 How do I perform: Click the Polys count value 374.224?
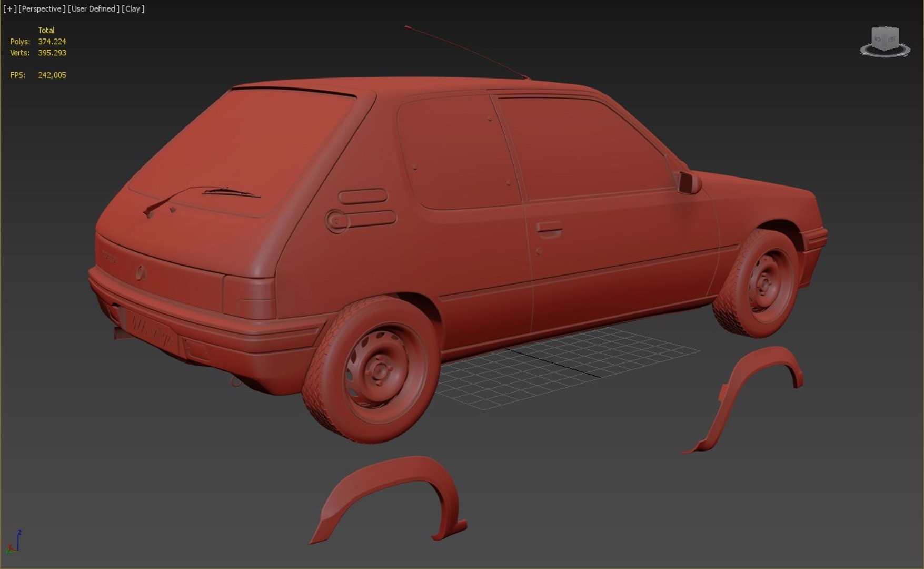[52, 42]
